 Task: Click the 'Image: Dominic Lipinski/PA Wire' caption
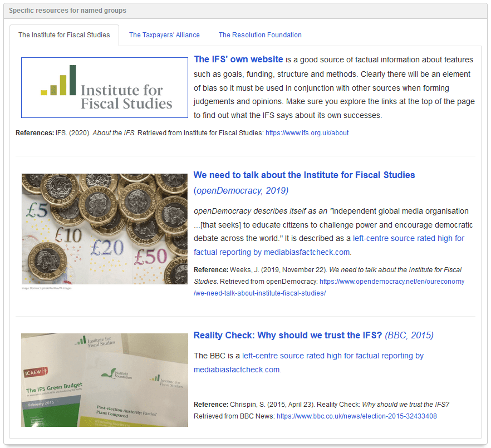47,288
